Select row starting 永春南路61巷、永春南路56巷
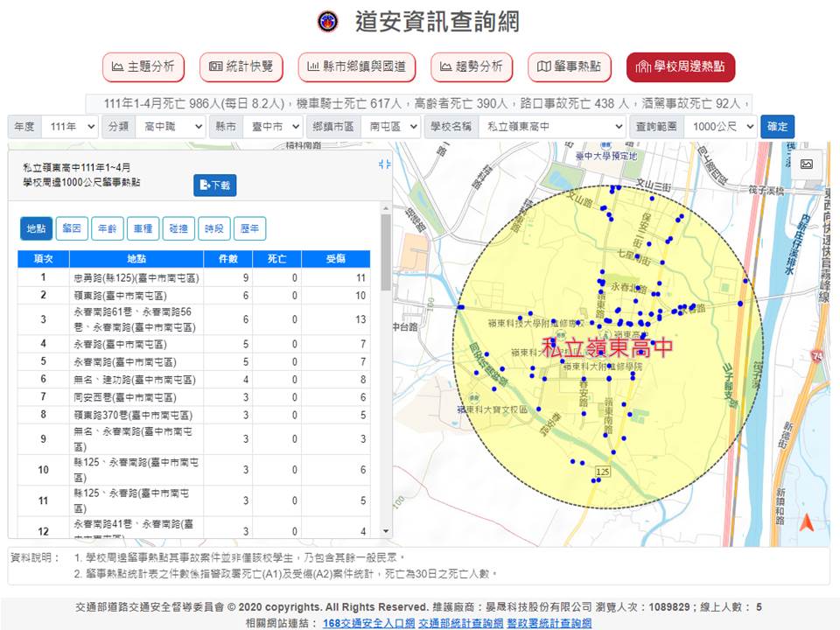Viewport: 840px width, 630px height. coord(194,319)
